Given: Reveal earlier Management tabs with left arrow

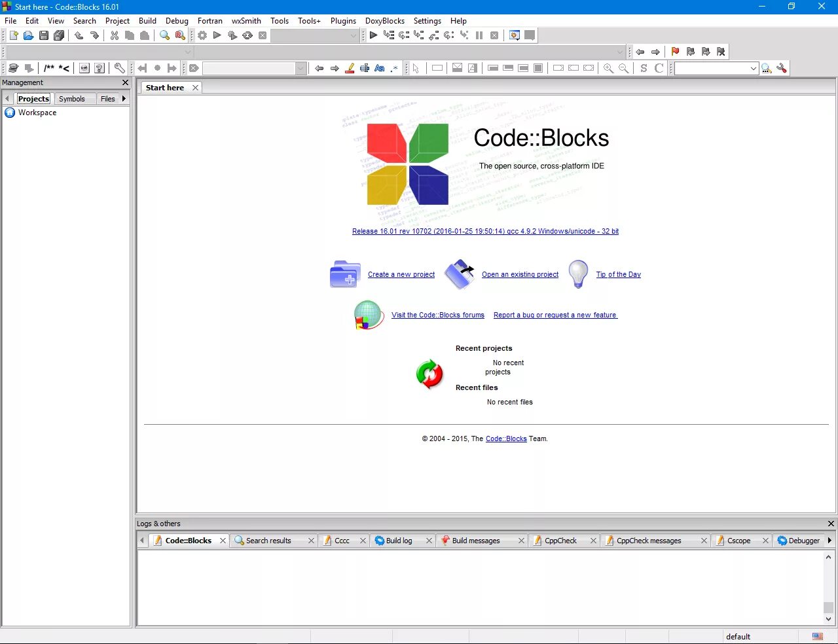Looking at the screenshot, I should coord(7,99).
